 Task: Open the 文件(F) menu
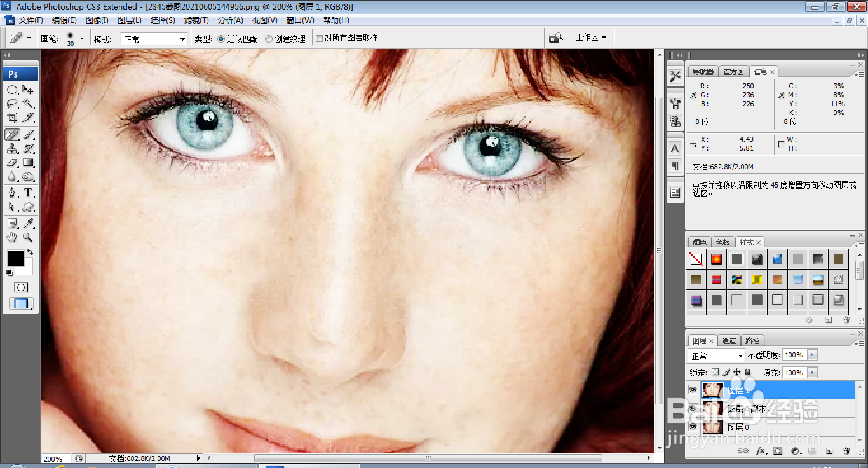tap(31, 20)
